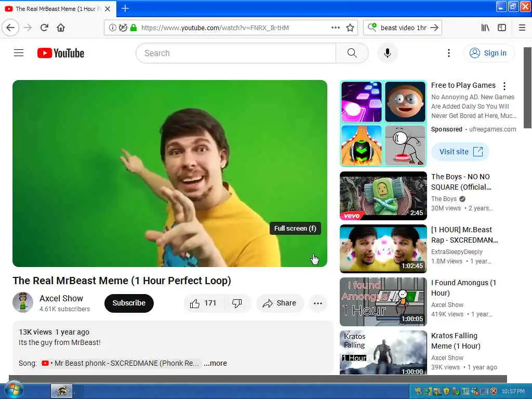Open page actions three-dot menu in address bar
The image size is (532, 399).
336,28
